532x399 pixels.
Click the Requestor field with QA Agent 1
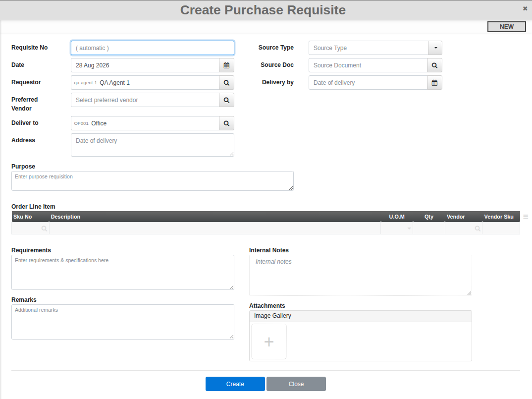click(x=145, y=82)
